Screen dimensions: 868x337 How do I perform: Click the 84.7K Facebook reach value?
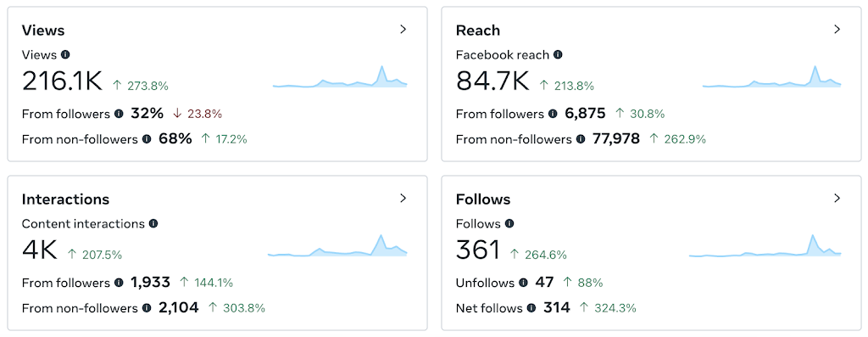tap(492, 81)
